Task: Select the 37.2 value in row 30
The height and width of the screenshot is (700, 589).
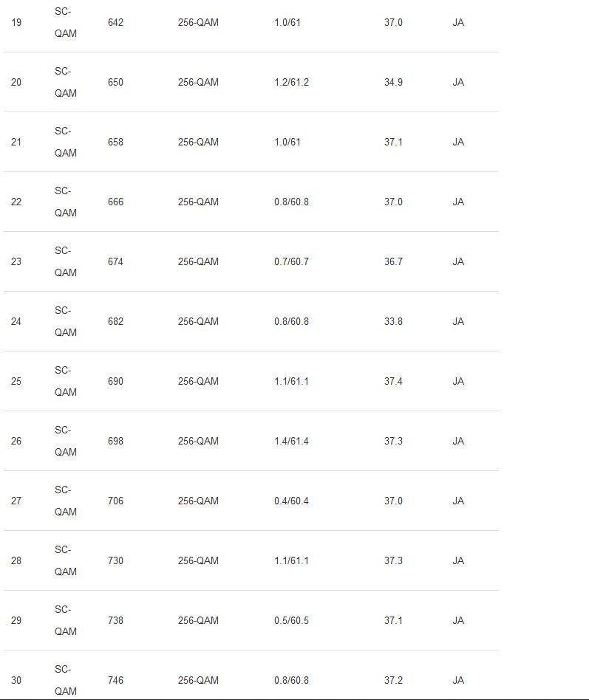Action: [393, 680]
